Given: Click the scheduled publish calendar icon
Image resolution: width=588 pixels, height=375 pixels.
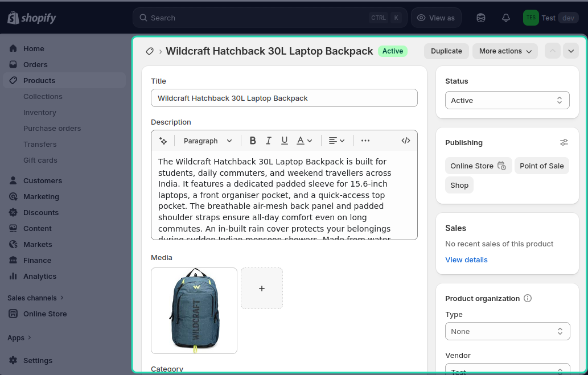Looking at the screenshot, I should coord(501,166).
